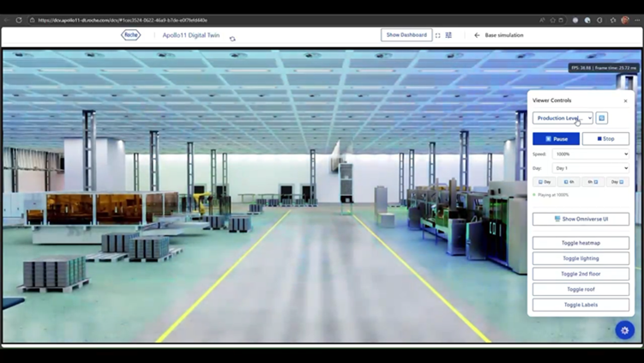Viewport: 644px width, 363px height.
Task: Click the fullscreen expand icon in header
Action: coord(437,35)
